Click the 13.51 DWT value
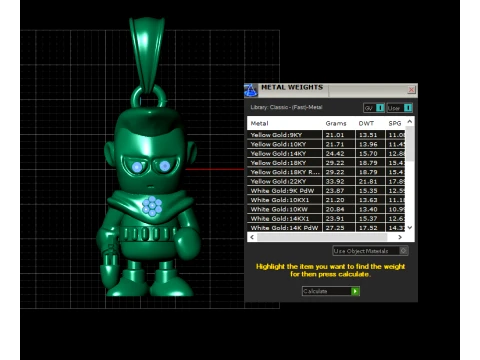 (368, 135)
